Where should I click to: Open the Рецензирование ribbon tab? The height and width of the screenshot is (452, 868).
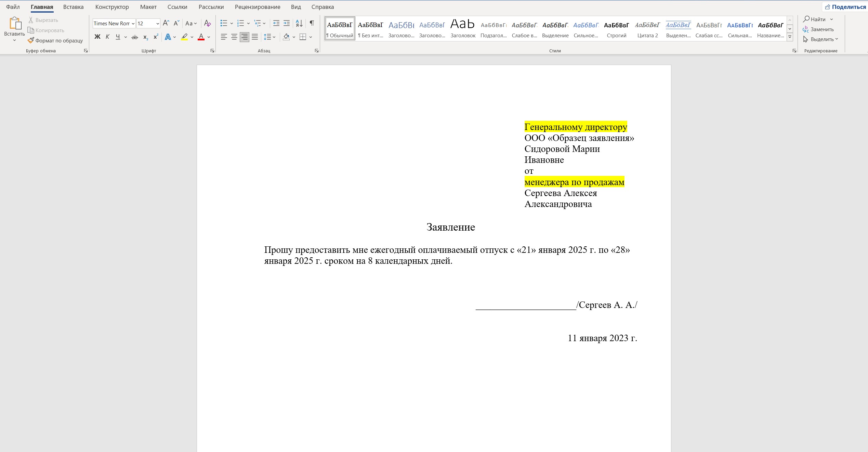pyautogui.click(x=257, y=7)
